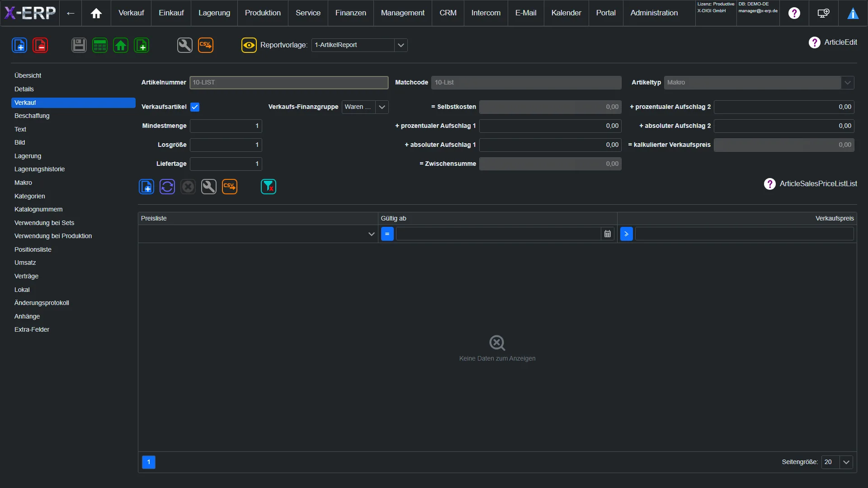Image resolution: width=868 pixels, height=488 pixels.
Task: Go to page 1 of the price list
Action: [149, 462]
